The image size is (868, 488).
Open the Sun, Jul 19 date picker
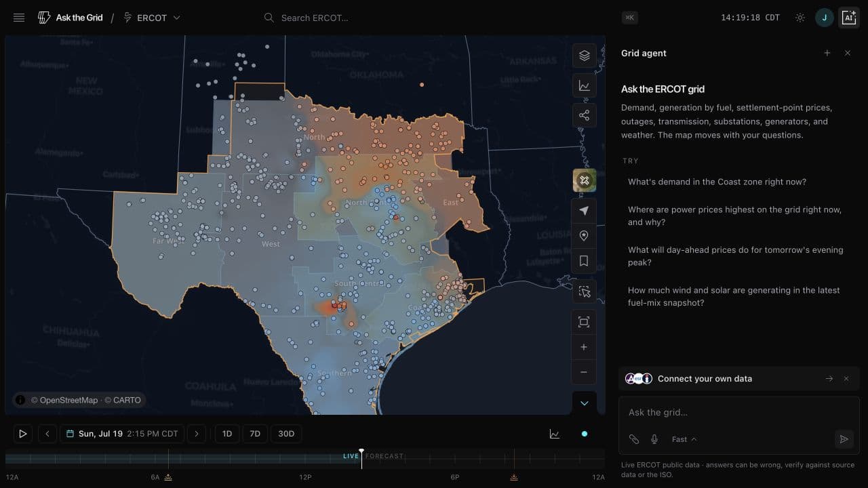122,434
